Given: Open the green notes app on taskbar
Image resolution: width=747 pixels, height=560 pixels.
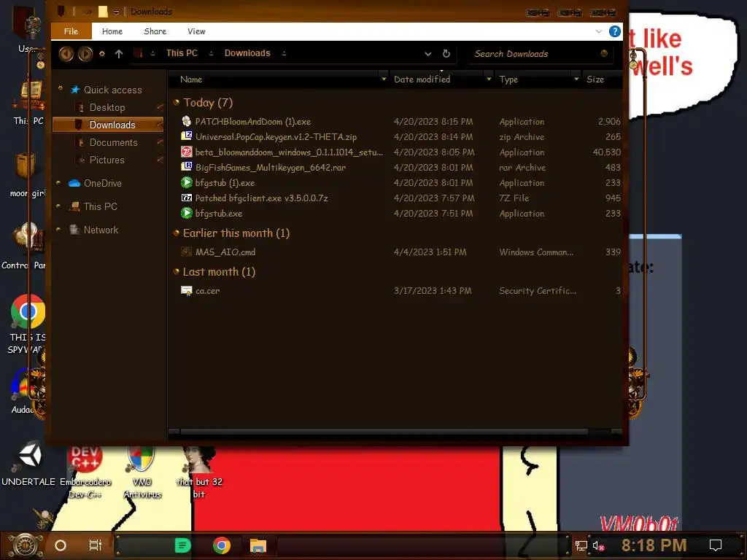Looking at the screenshot, I should pos(182,545).
